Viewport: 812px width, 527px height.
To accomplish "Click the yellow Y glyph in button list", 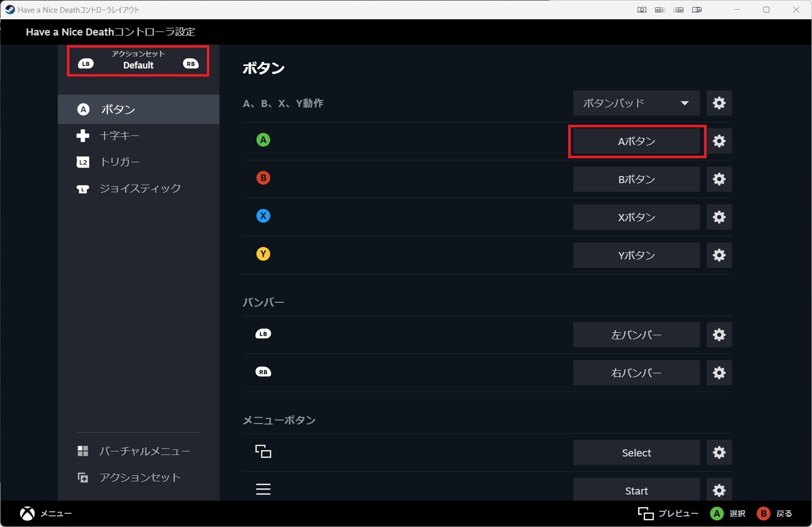I will [263, 254].
